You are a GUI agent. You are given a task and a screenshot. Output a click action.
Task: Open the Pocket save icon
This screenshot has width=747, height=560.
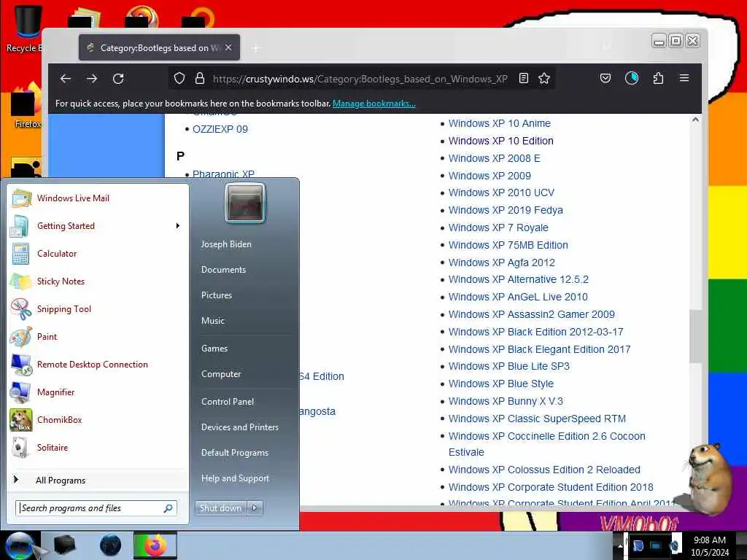click(605, 78)
